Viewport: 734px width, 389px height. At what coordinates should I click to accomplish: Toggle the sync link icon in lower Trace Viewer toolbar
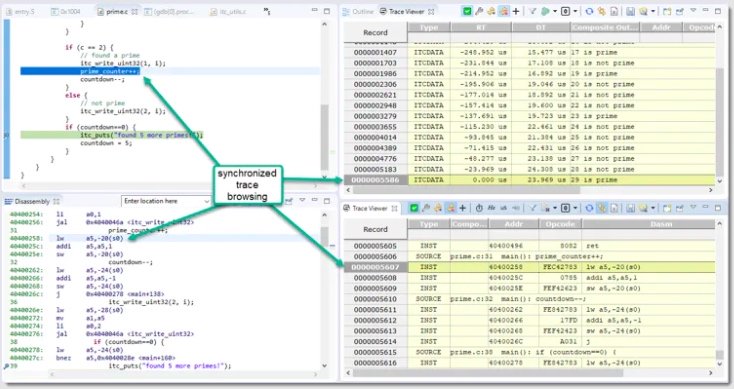(x=602, y=208)
